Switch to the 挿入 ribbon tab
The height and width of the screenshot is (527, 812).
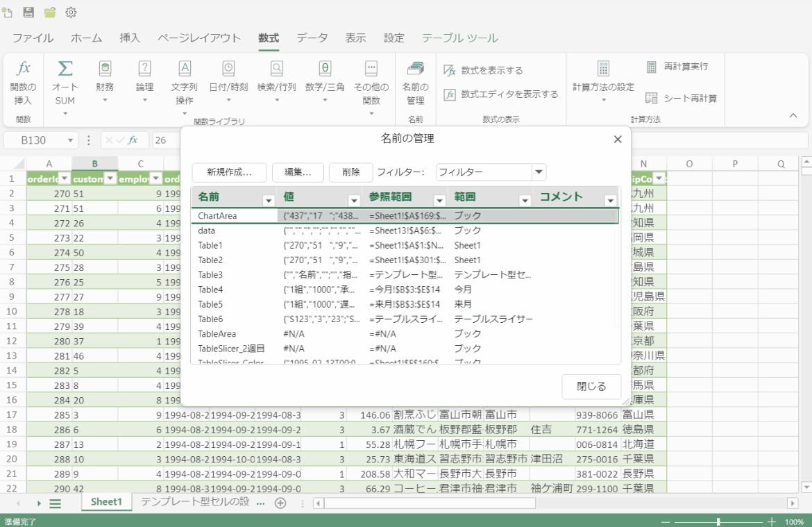(130, 37)
